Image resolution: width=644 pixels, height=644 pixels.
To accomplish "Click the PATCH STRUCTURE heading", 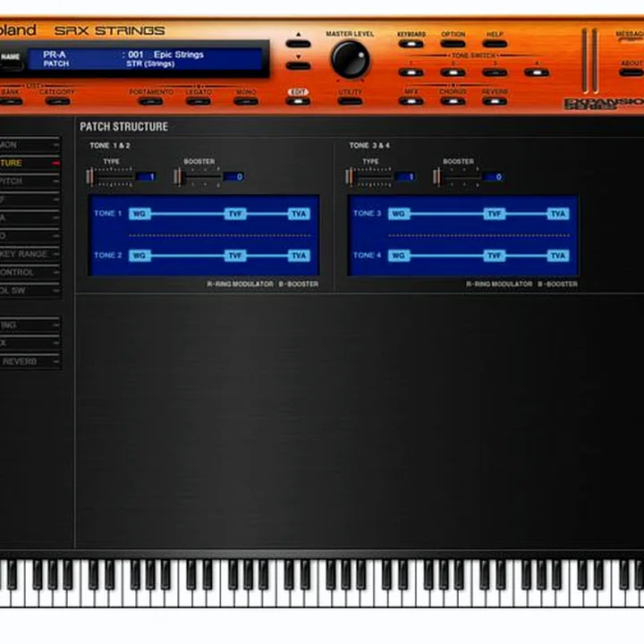I will pyautogui.click(x=123, y=126).
